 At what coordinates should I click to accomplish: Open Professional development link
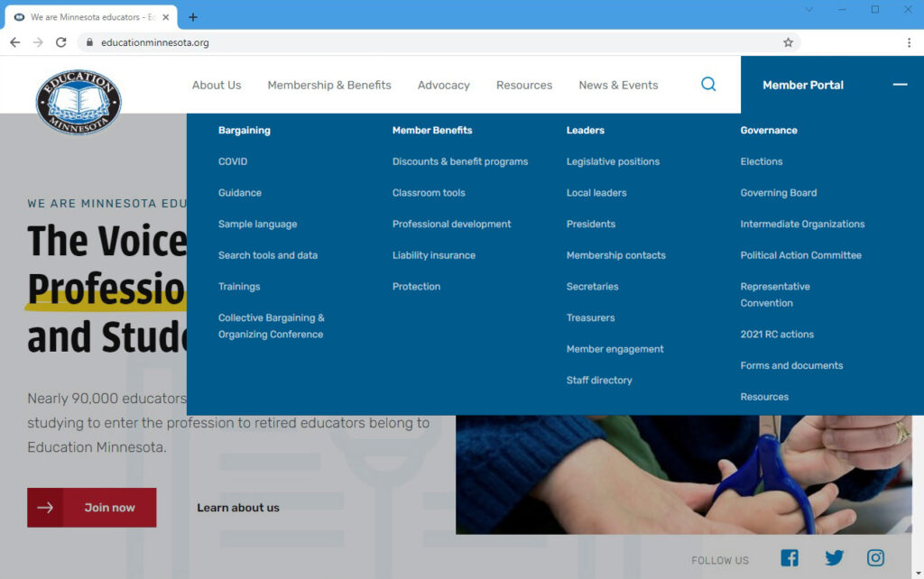pyautogui.click(x=452, y=224)
